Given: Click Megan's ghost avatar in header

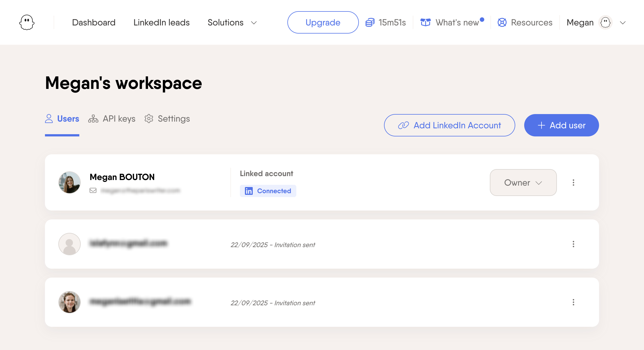Looking at the screenshot, I should coord(605,22).
